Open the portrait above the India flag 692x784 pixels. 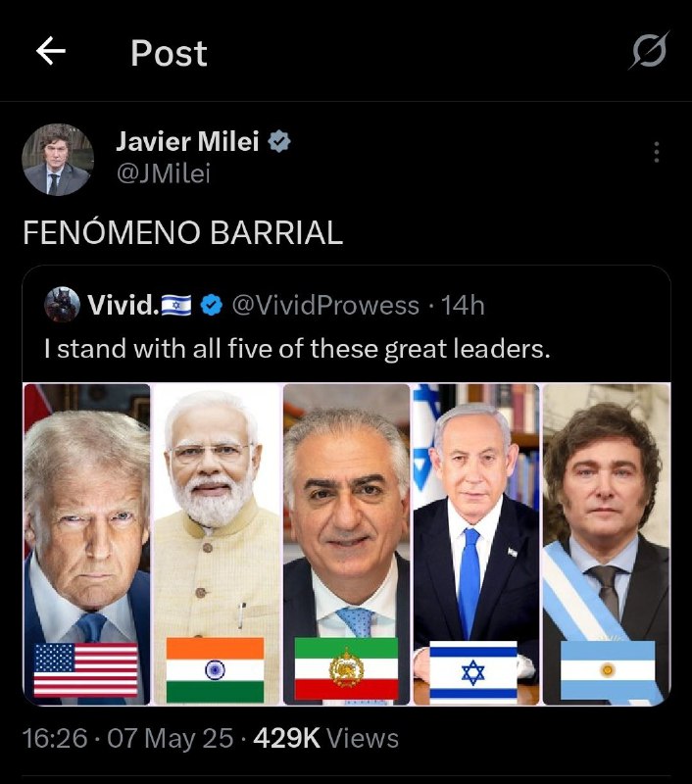tap(216, 510)
